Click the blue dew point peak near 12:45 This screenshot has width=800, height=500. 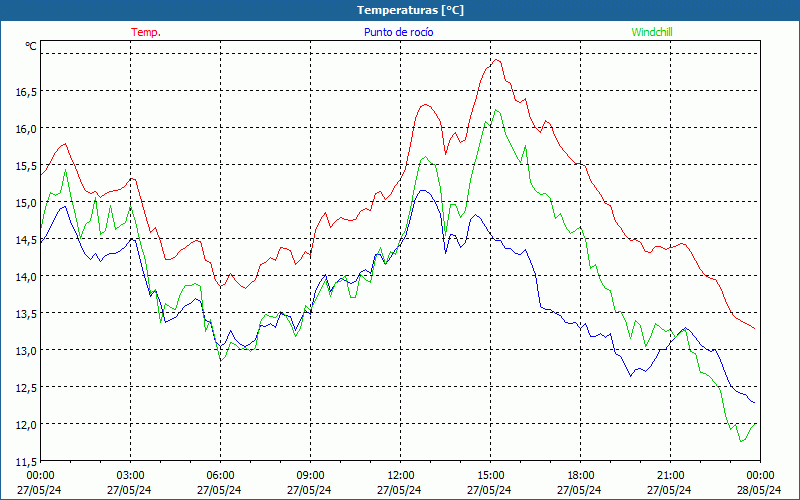(x=423, y=190)
